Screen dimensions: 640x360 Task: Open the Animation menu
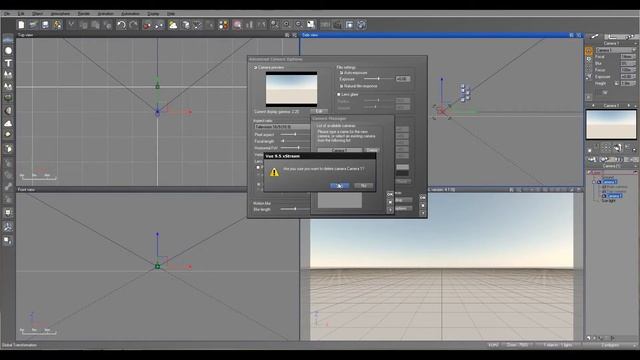tap(105, 13)
